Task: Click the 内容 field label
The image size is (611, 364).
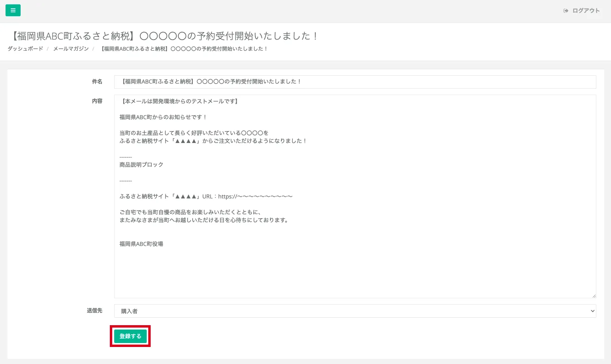Action: coord(97,101)
